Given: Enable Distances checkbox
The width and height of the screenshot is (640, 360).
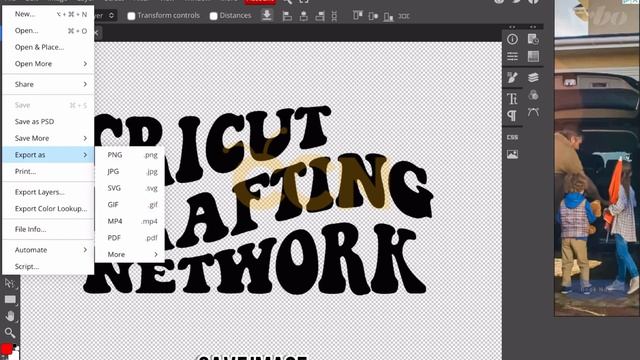Looking at the screenshot, I should 213,16.
